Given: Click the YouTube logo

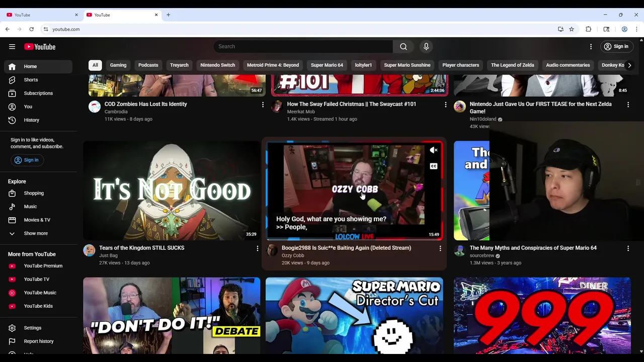Looking at the screenshot, I should [40, 47].
